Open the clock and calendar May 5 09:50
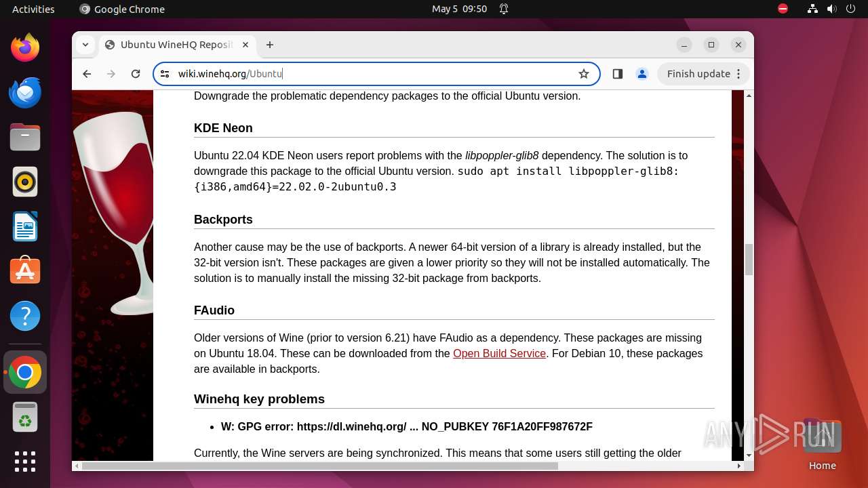This screenshot has height=488, width=868. (x=460, y=9)
